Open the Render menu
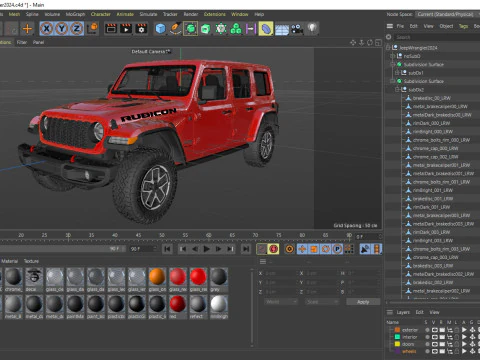Screen dimensions: 480x360 [x=191, y=14]
